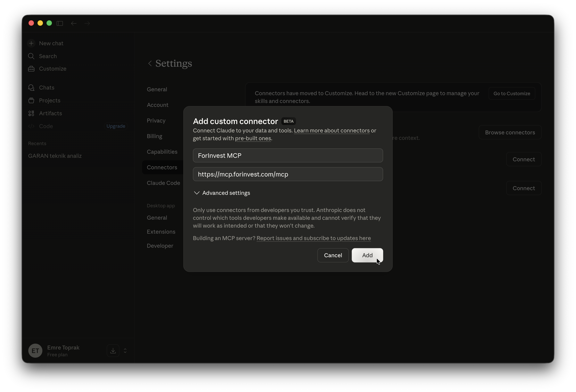
Task: Start a New chat
Action: pyautogui.click(x=46, y=43)
